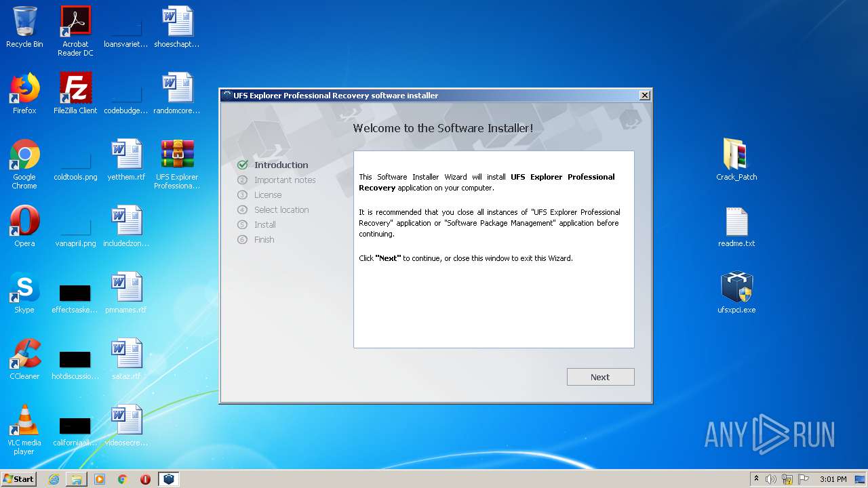Launch Opera browser desktop shortcut
Screen dimensions: 868x488
[24, 226]
